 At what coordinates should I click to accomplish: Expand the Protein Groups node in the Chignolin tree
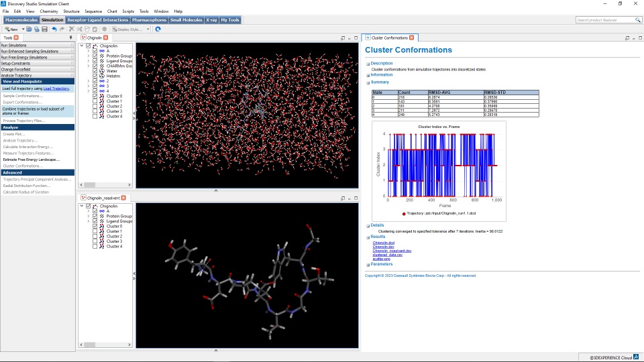coord(89,56)
